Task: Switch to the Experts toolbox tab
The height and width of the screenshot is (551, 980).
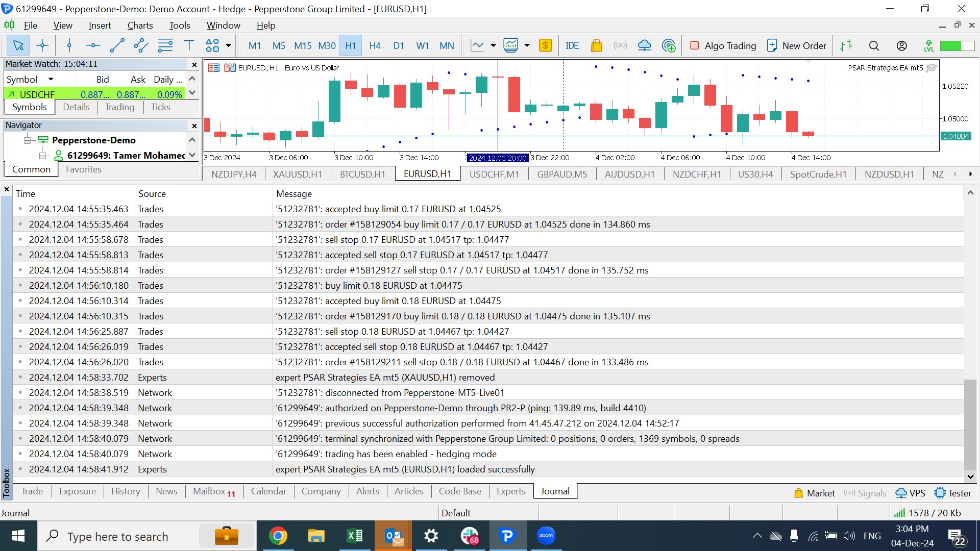Action: coord(510,491)
